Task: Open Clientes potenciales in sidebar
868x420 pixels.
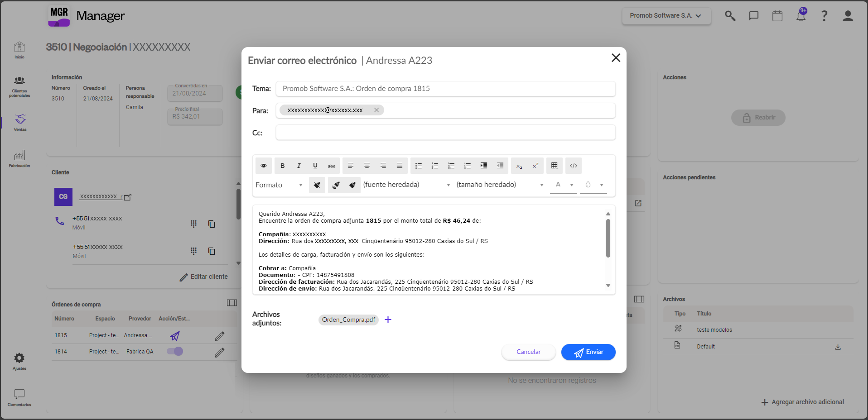Action: click(19, 86)
